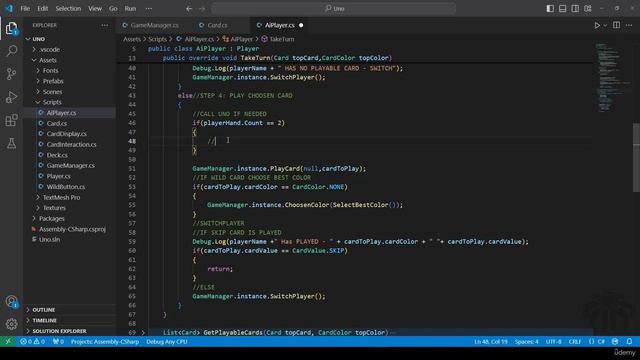
Task: Expand the .vscode folder
Action: pos(34,49)
